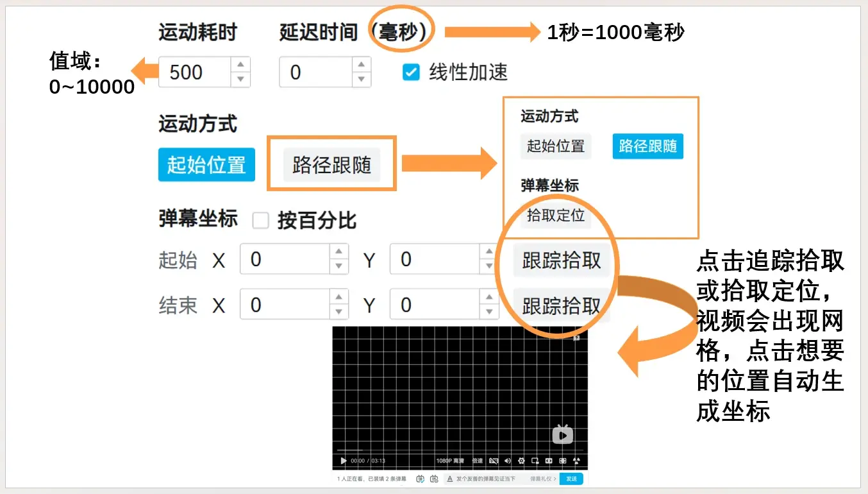Click 跟踪拾取 button in the 起始 row

click(561, 260)
